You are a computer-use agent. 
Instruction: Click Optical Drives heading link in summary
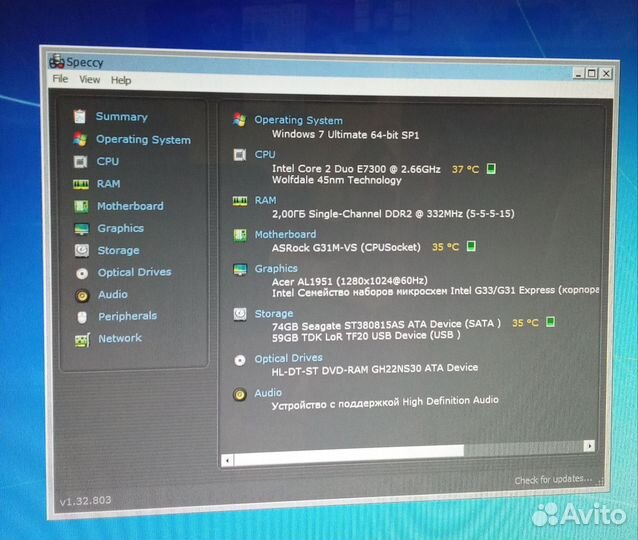point(288,358)
